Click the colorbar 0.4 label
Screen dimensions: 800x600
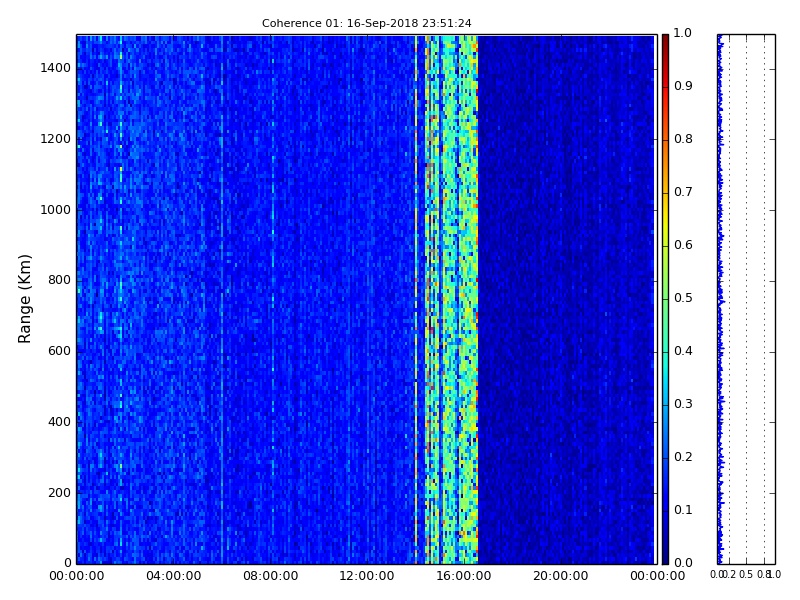pos(683,351)
